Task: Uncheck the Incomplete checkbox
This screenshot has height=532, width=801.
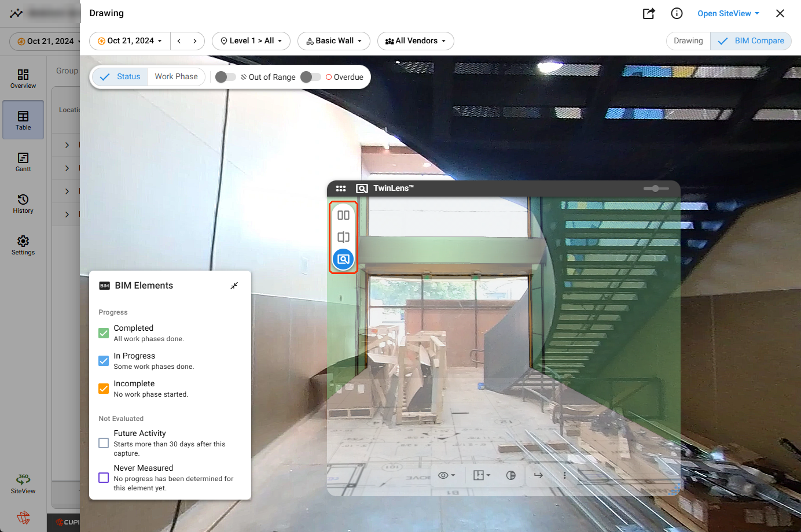Action: pyautogui.click(x=104, y=389)
